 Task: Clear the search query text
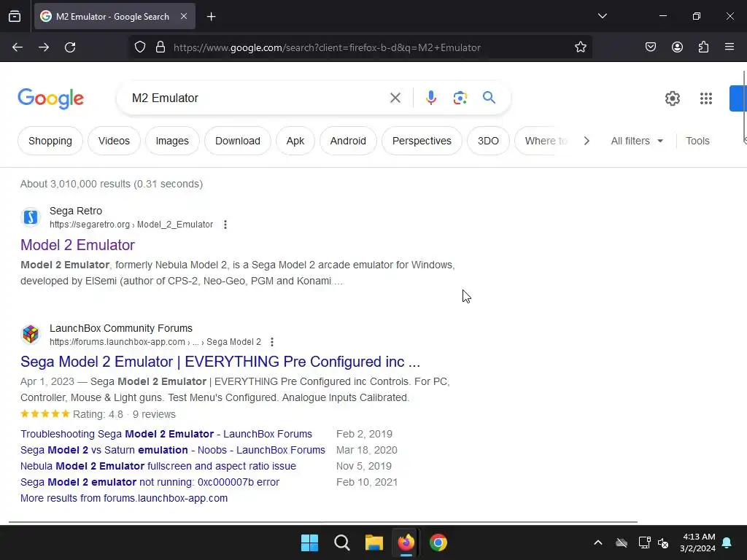(395, 98)
